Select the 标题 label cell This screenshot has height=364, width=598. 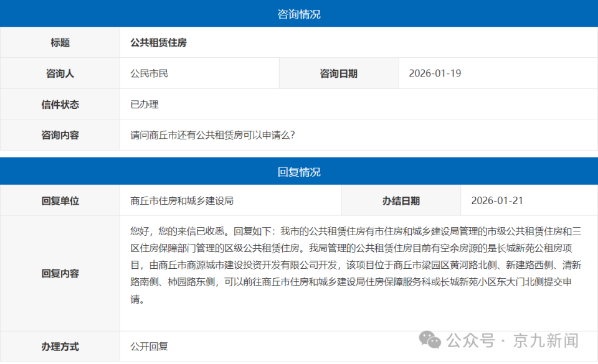click(x=60, y=42)
